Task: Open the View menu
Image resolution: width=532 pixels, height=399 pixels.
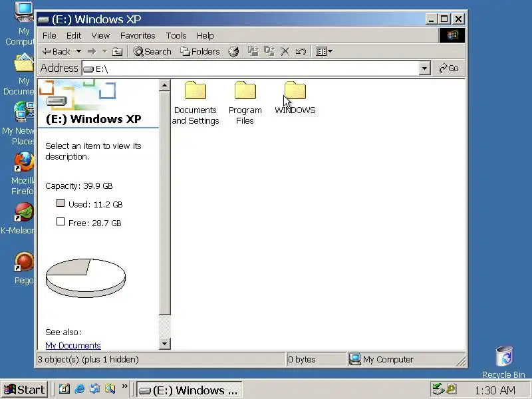Action: [x=100, y=36]
